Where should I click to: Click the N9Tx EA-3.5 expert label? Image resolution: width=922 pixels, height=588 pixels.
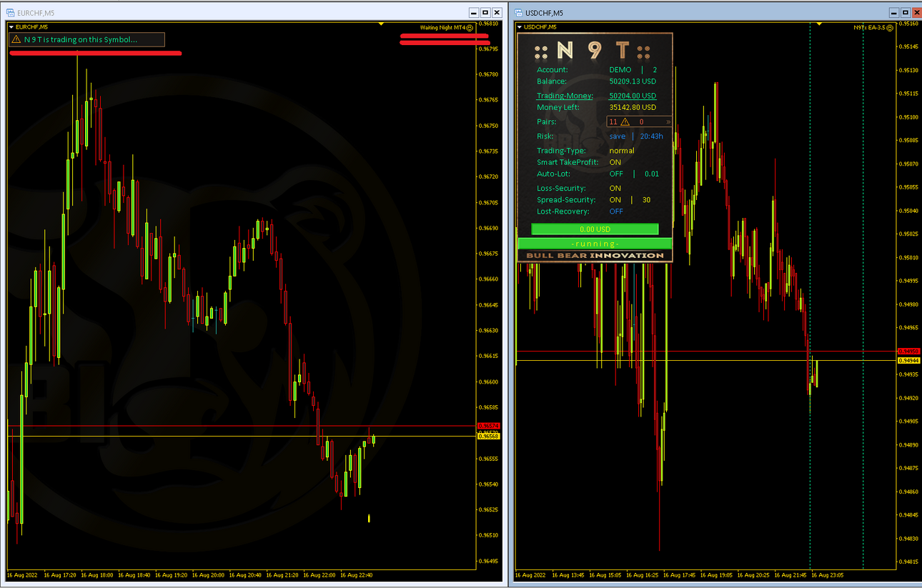point(870,28)
